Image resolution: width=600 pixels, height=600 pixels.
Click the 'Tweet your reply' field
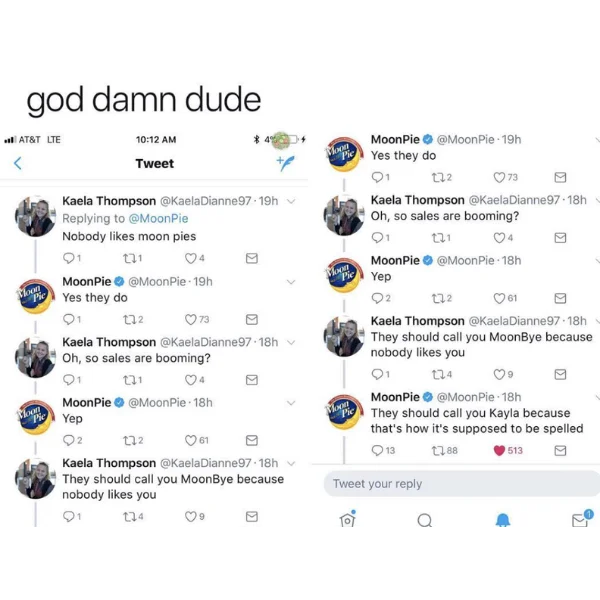[462, 484]
